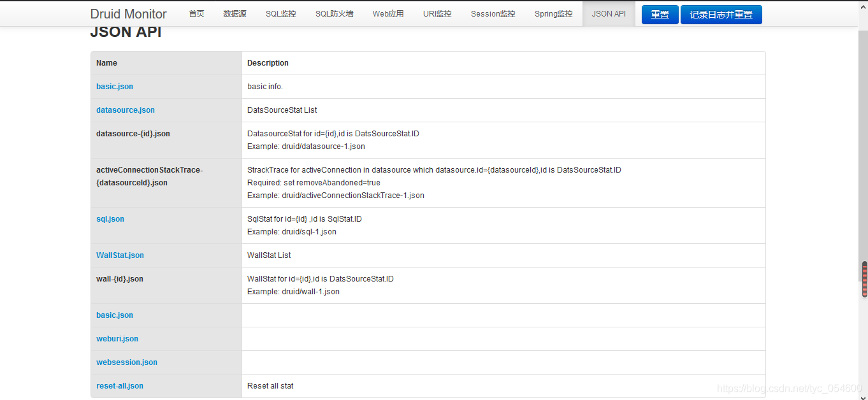The width and height of the screenshot is (868, 400).
Task: Click the 'Reset all stat' description
Action: point(270,386)
